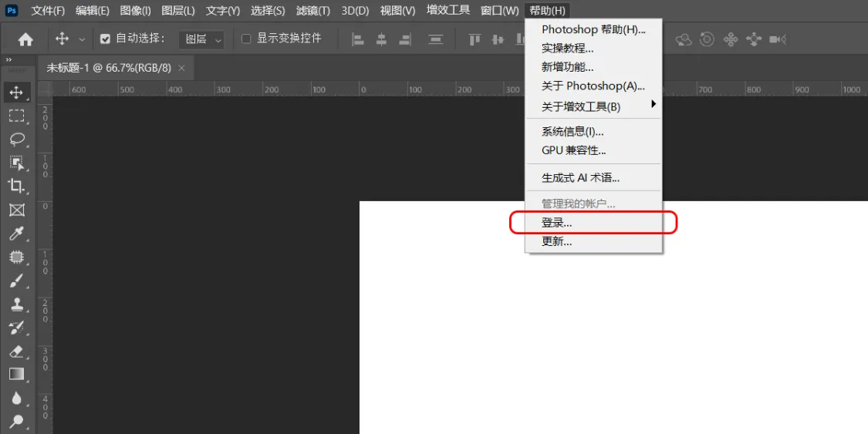
Task: Open the 编辑(E) menu
Action: pyautogui.click(x=93, y=11)
